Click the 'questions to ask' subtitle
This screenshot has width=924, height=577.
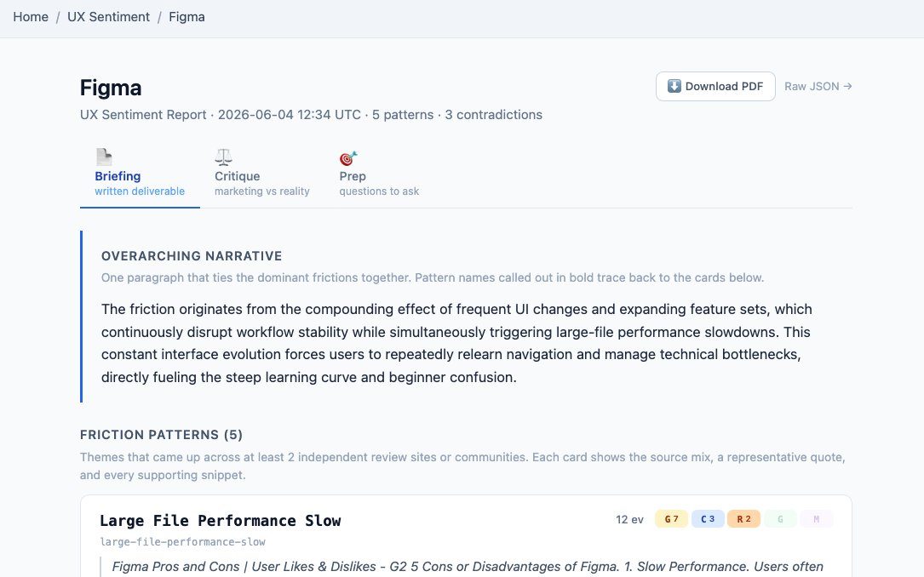pyautogui.click(x=379, y=191)
